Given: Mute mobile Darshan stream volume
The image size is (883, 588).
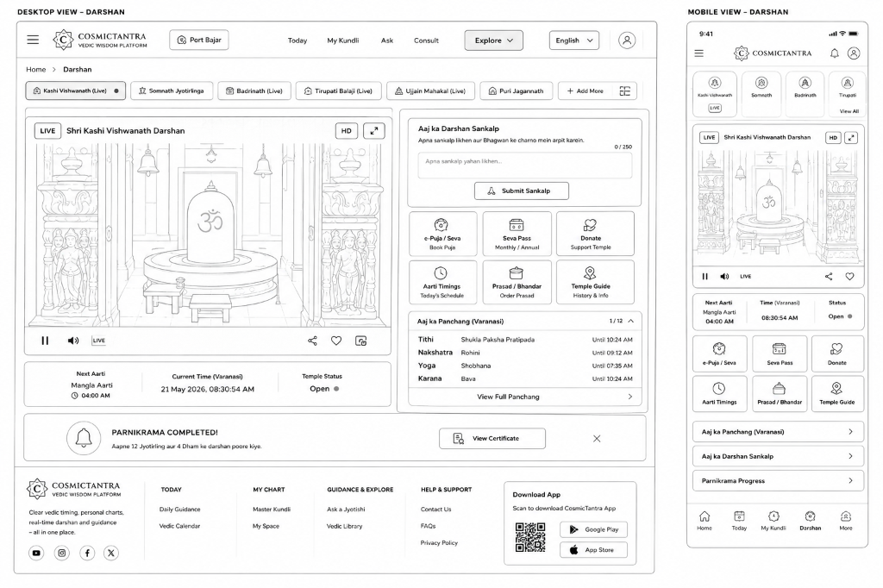Looking at the screenshot, I should [724, 276].
